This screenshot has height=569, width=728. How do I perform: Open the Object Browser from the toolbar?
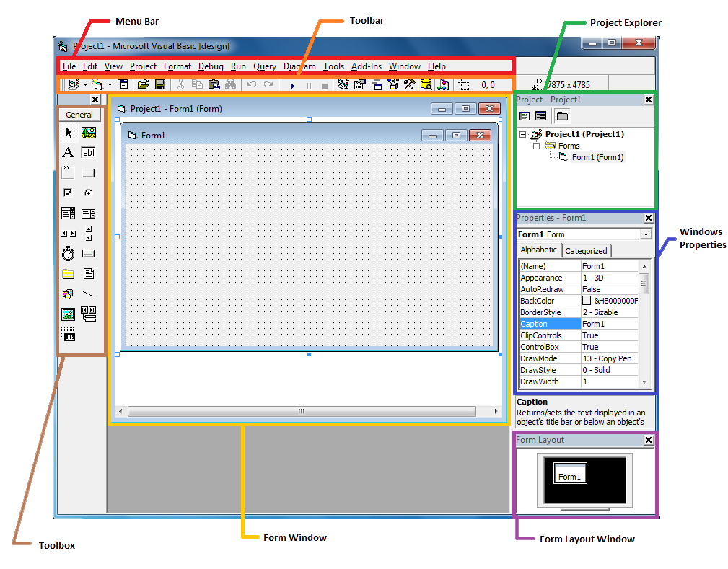point(393,84)
